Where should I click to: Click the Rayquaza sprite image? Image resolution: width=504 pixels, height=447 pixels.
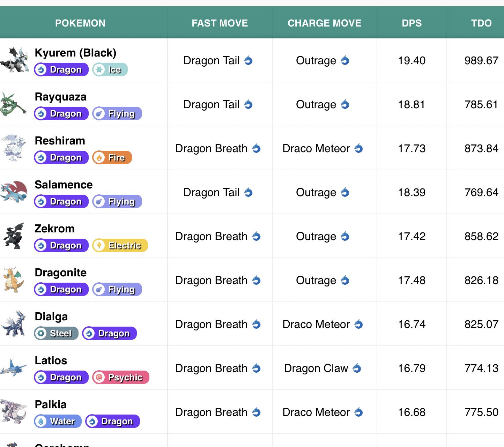14,104
